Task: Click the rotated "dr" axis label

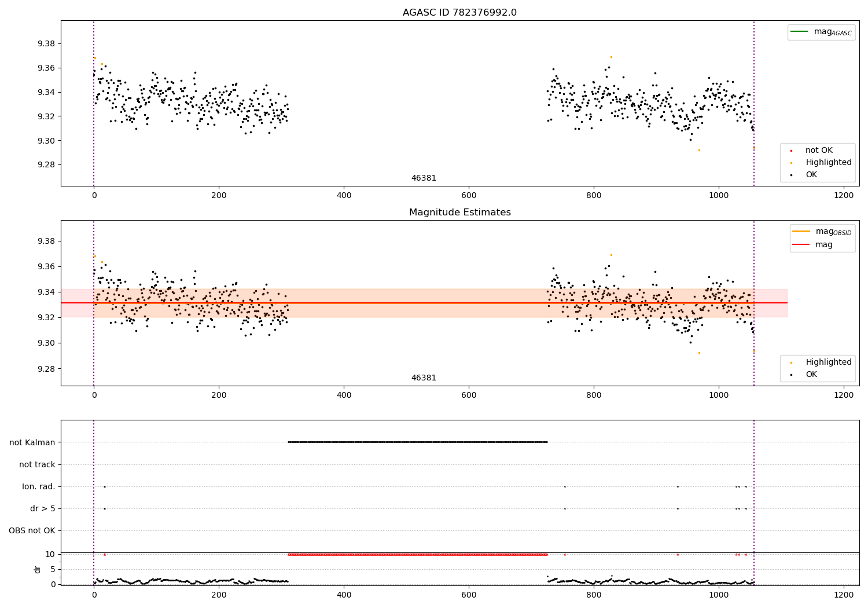Action: pyautogui.click(x=38, y=569)
